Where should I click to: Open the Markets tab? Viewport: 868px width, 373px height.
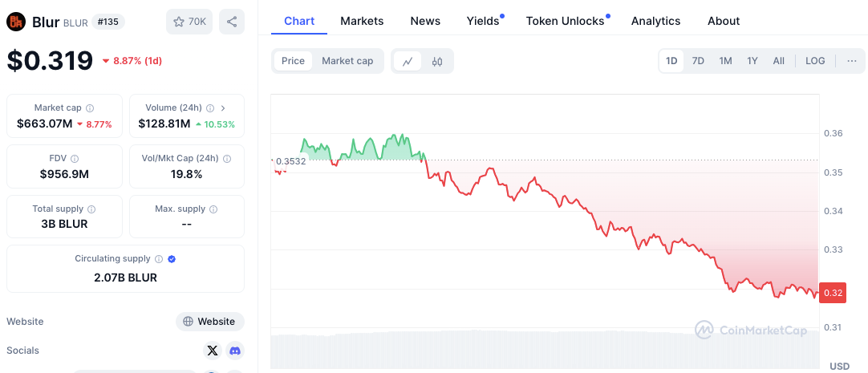click(x=362, y=21)
